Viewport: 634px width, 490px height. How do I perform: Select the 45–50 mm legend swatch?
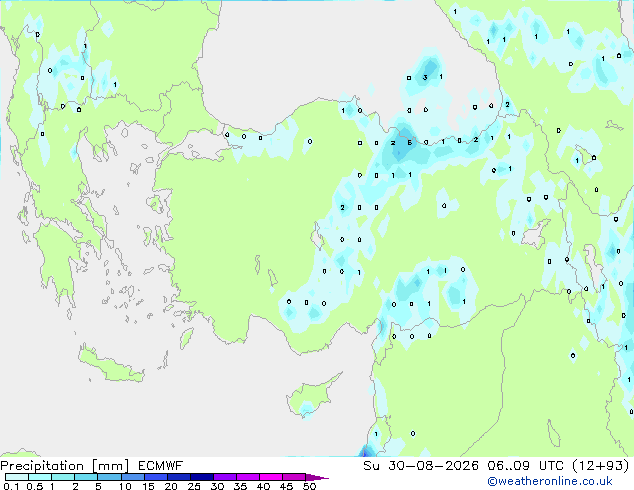click(x=294, y=477)
